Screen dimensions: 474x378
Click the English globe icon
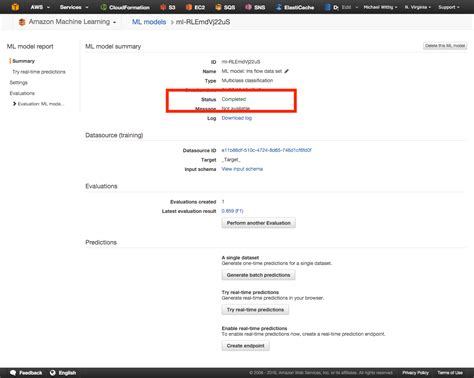(52, 373)
